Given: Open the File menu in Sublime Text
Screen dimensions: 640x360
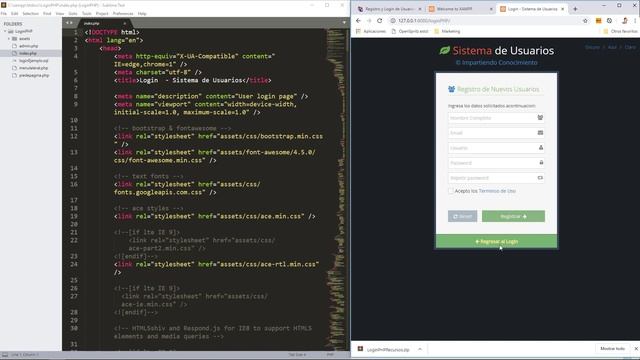Looking at the screenshot, I should click(x=4, y=13).
